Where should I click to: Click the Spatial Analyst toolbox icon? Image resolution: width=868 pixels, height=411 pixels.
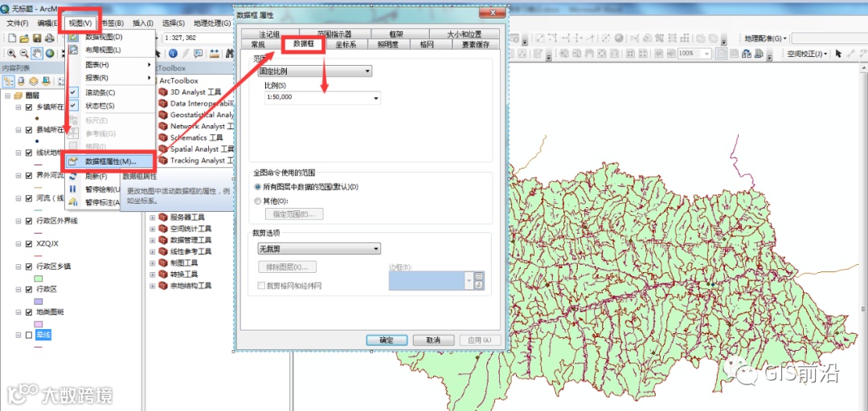tap(162, 149)
